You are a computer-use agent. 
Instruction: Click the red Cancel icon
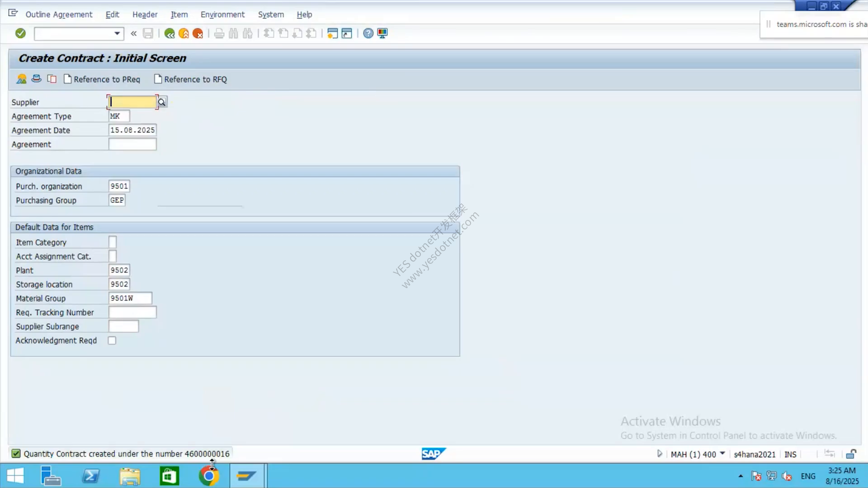(x=198, y=33)
